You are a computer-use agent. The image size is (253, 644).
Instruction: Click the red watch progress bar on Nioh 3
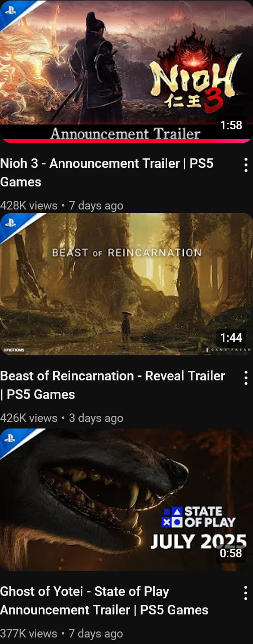click(x=126, y=141)
